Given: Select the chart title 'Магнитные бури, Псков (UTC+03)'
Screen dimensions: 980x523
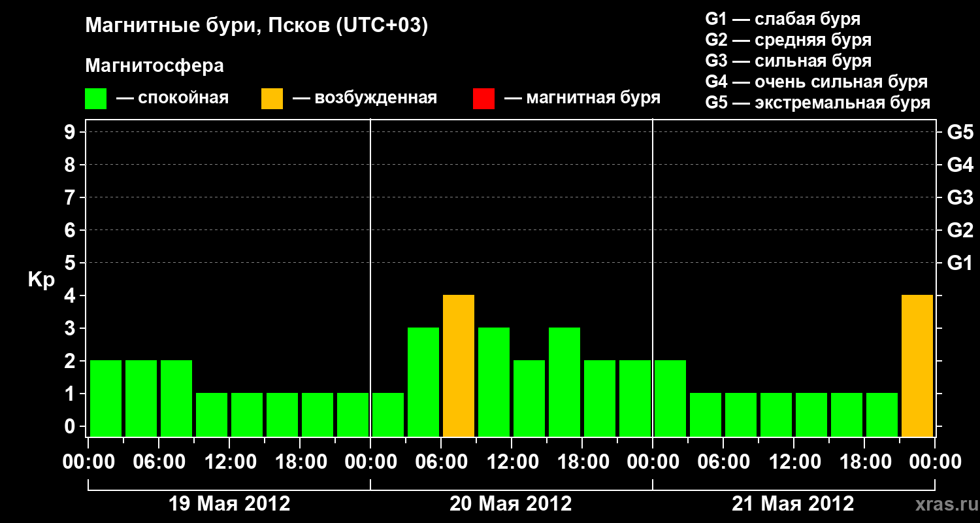Looking at the screenshot, I should click(257, 26).
